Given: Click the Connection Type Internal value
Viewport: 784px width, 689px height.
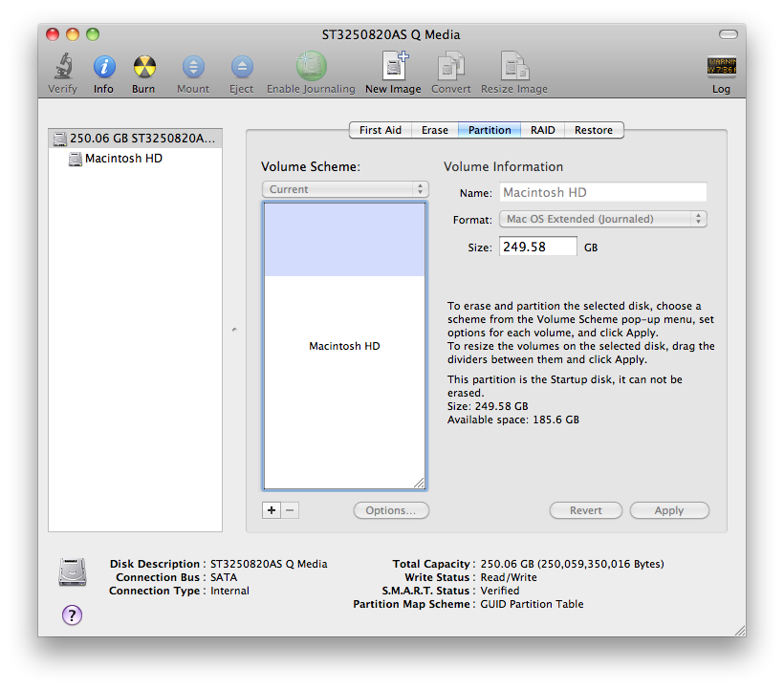Looking at the screenshot, I should click(229, 591).
